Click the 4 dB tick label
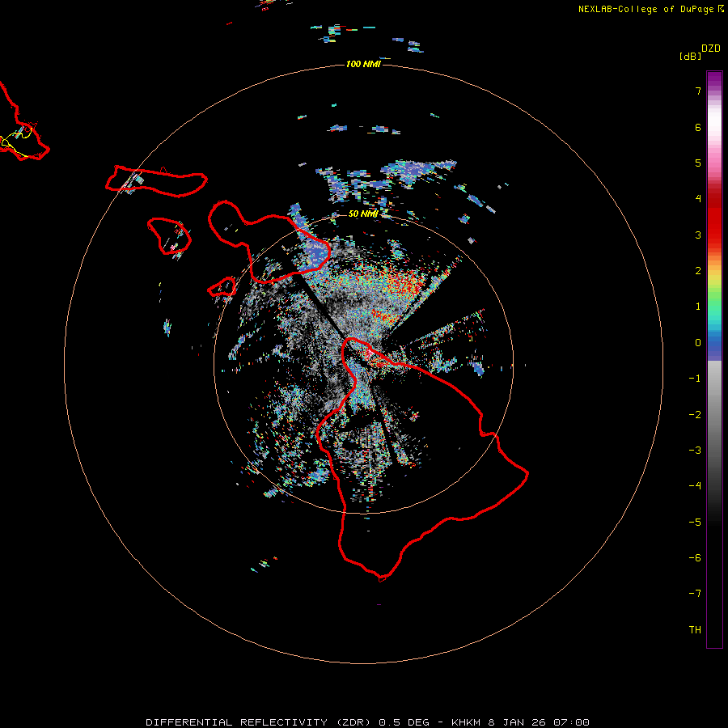The height and width of the screenshot is (728, 728). click(x=698, y=199)
